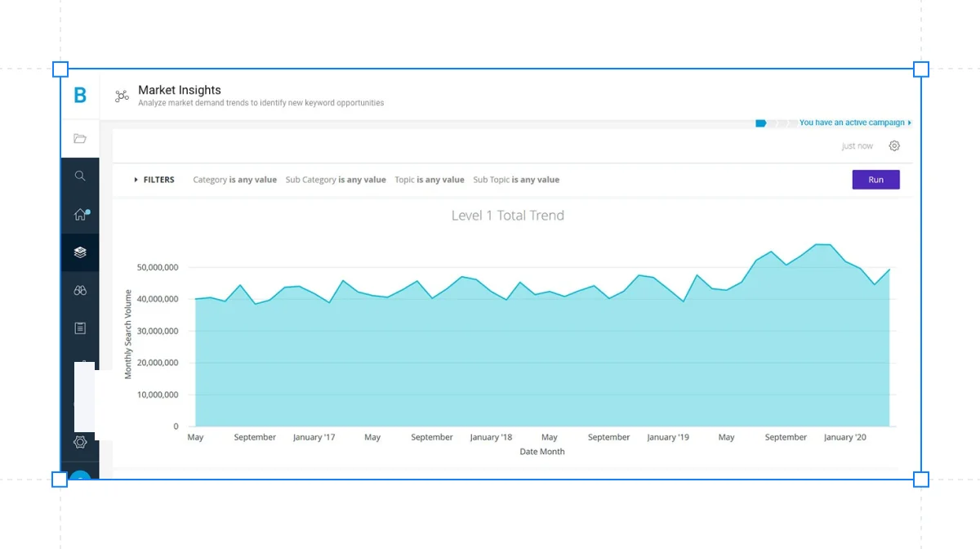980x549 pixels.
Task: Go to the home icon in the sidebar
Action: coord(80,214)
